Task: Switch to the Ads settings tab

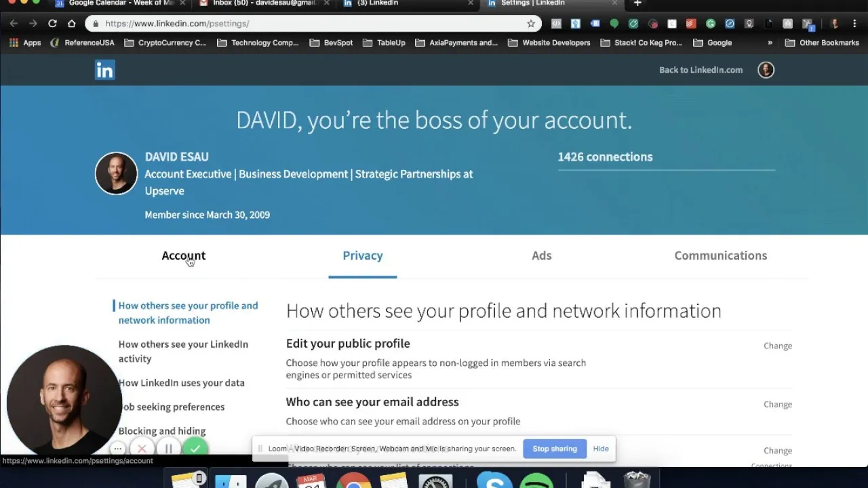Action: click(542, 256)
